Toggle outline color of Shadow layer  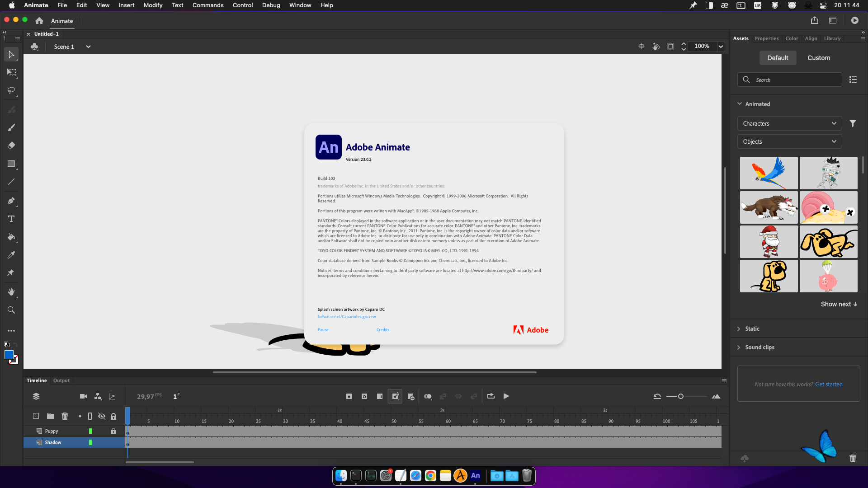click(x=90, y=442)
